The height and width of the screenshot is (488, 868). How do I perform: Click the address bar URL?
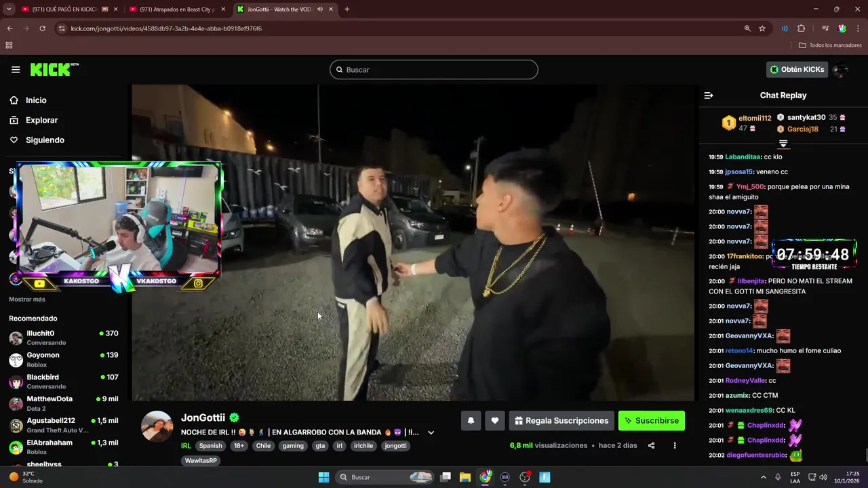tap(166, 28)
